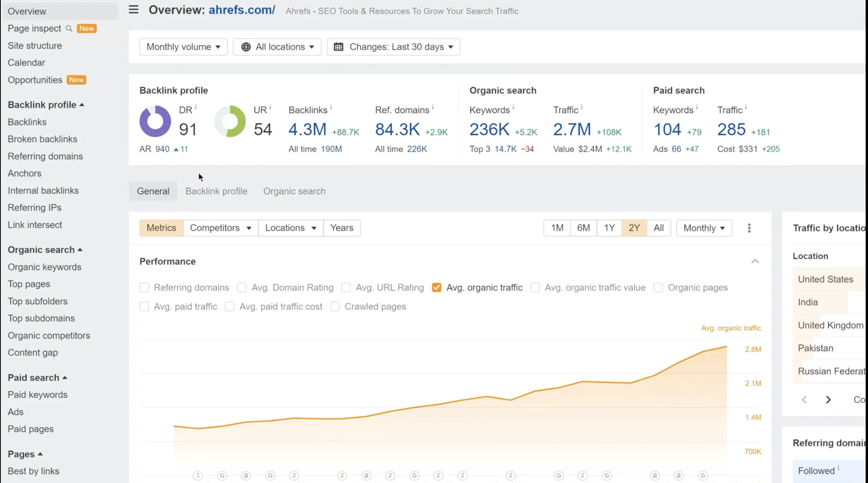Open the hamburger menu icon
The width and height of the screenshot is (868, 483).
[x=134, y=9]
